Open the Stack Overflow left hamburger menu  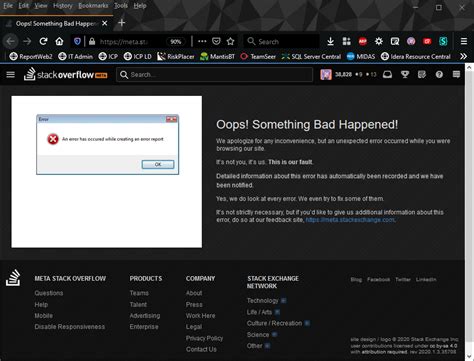point(11,74)
